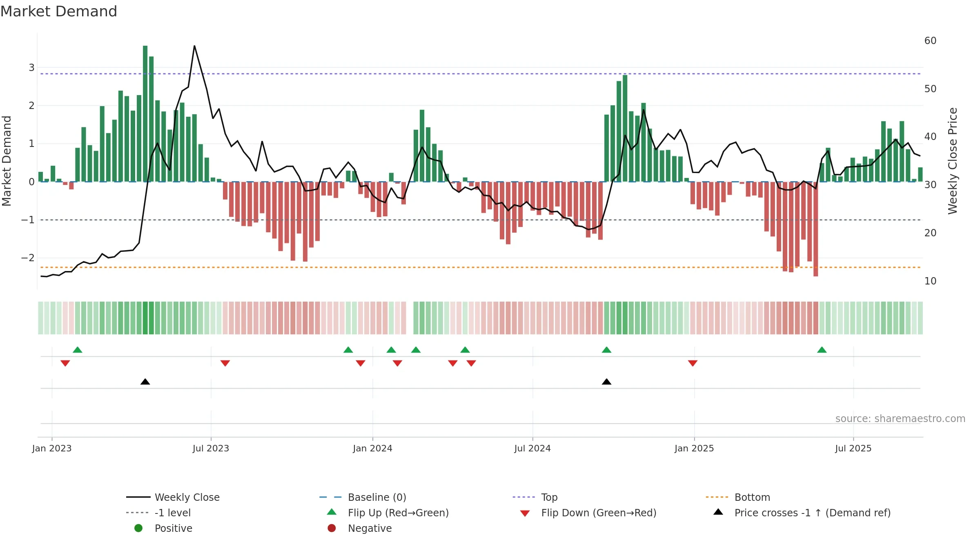Click the vertical Market Demand axis title
980x551 pixels.
(7, 161)
